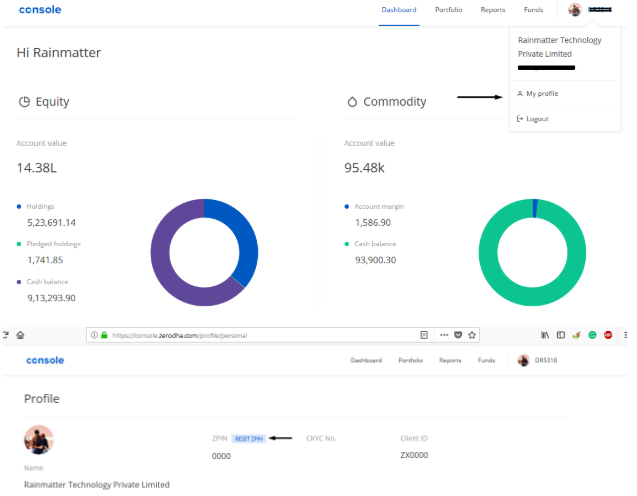Bookmark page using the star icon

pyautogui.click(x=472, y=335)
